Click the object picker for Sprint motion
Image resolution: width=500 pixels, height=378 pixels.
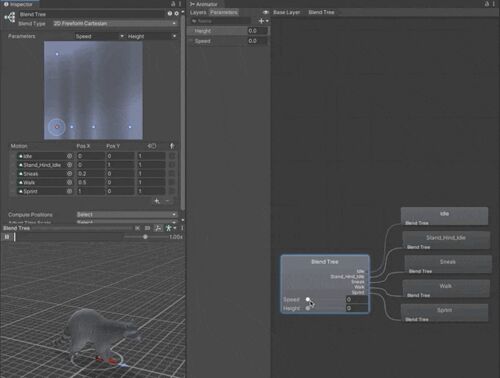[x=69, y=191]
